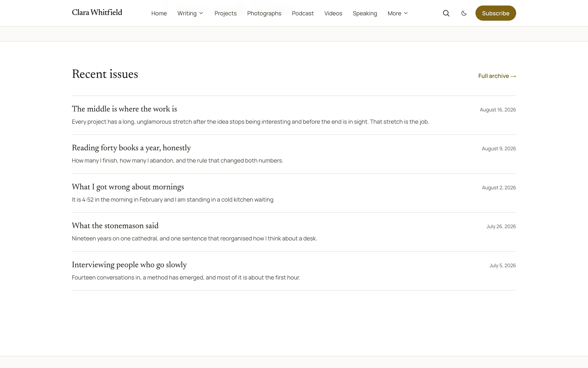Image resolution: width=588 pixels, height=368 pixels.
Task: Click the Clara Whitfield site logo
Action: (97, 13)
